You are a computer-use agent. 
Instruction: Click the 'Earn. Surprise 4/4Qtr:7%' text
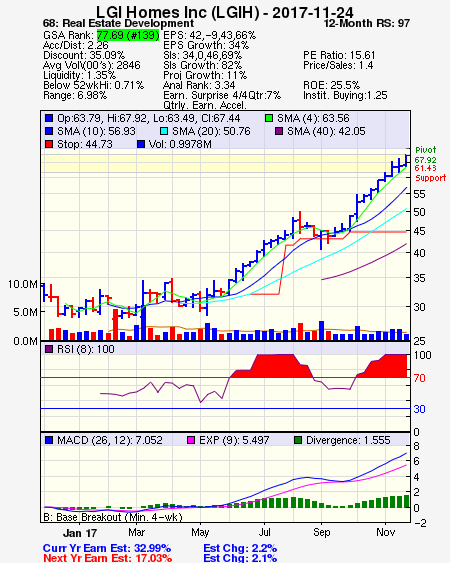(222, 96)
